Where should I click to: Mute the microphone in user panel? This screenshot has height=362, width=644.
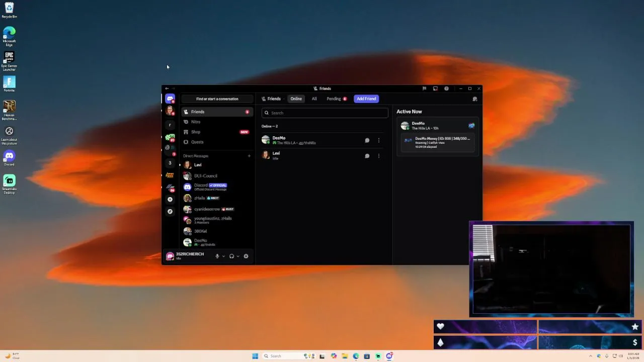point(217,256)
